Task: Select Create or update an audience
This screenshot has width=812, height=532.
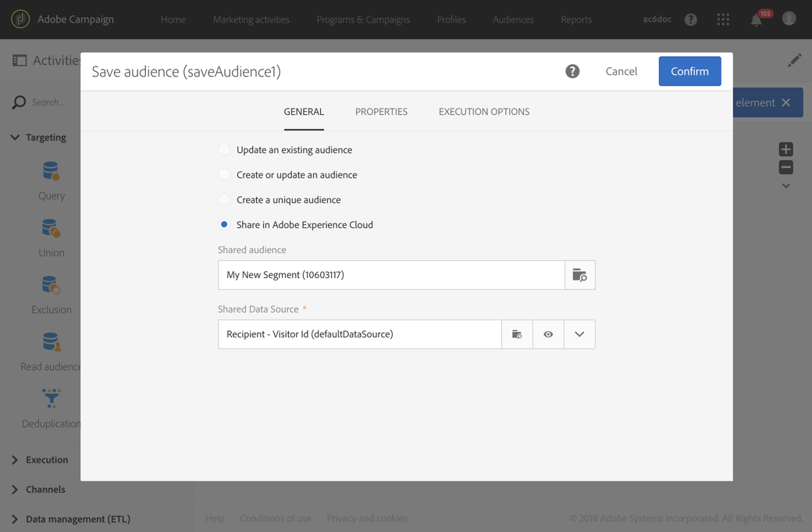Action: 224,174
